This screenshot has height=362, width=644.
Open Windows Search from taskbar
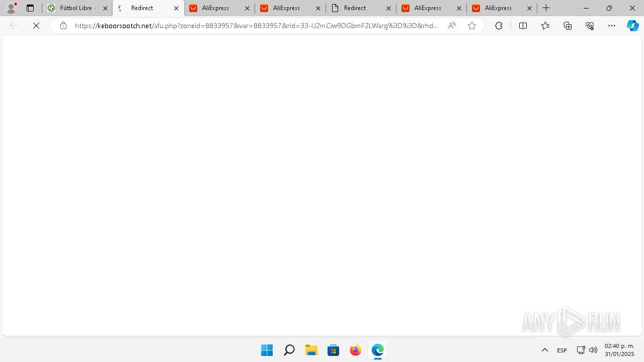click(x=289, y=350)
